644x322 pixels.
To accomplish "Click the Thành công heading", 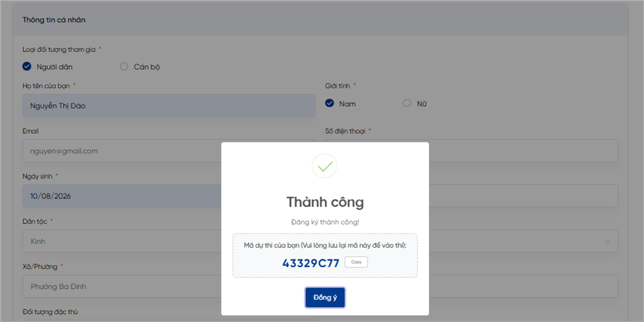I will pyautogui.click(x=325, y=202).
